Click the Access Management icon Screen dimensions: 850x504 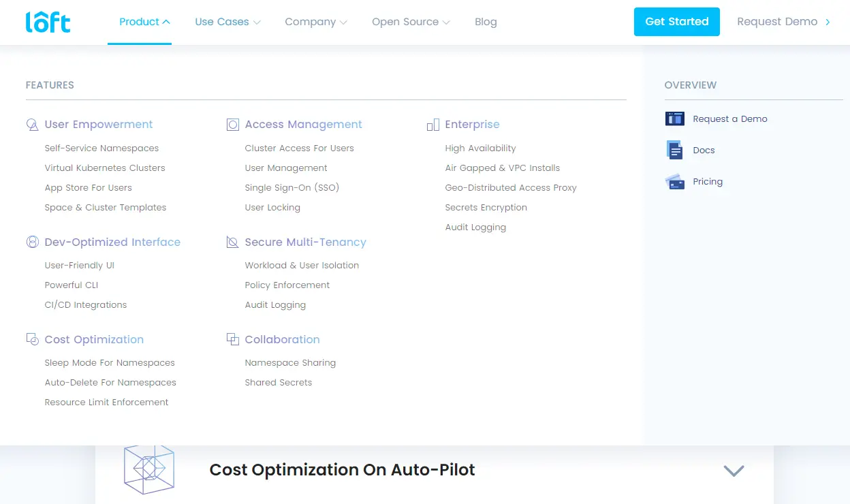[x=233, y=125]
